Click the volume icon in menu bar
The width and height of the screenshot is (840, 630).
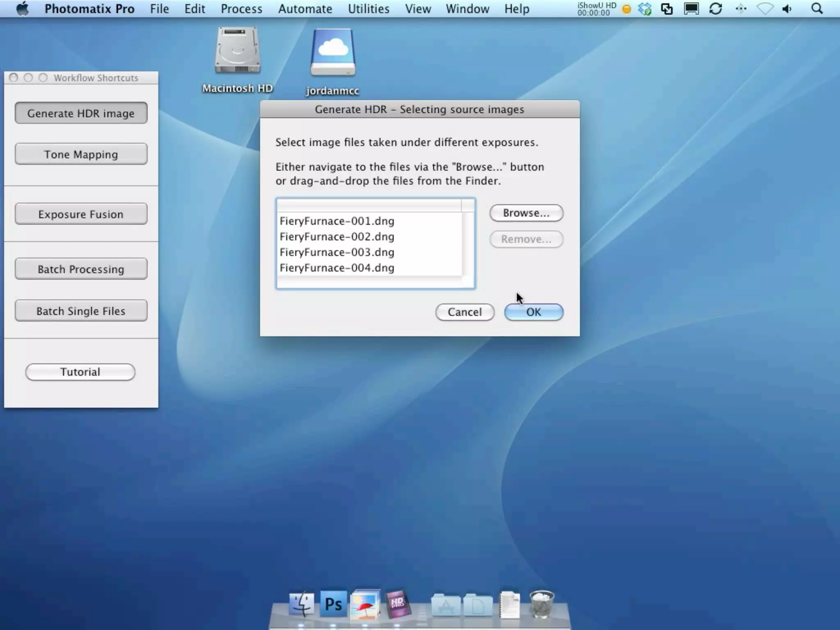click(787, 9)
